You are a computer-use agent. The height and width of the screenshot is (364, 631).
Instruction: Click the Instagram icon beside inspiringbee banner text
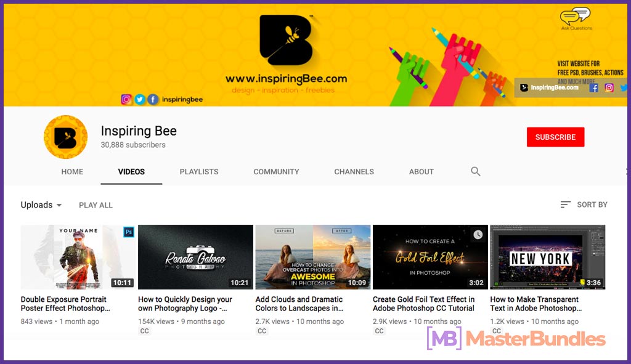[x=126, y=99]
